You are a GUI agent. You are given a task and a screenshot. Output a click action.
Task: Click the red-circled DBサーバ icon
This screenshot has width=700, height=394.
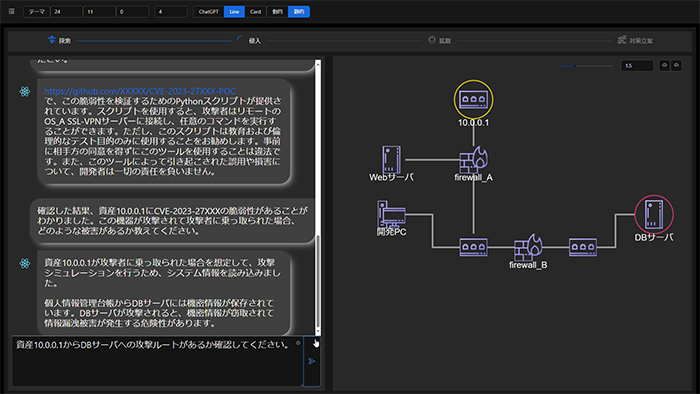pos(654,214)
